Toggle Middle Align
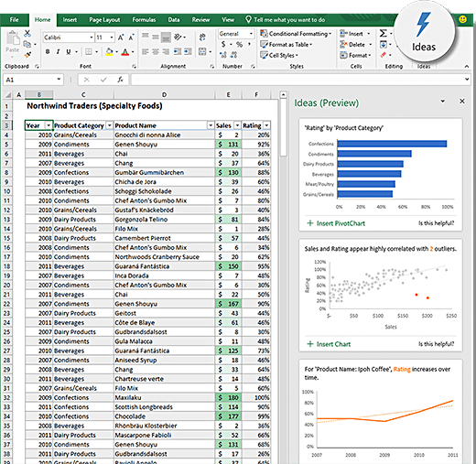 156,37
